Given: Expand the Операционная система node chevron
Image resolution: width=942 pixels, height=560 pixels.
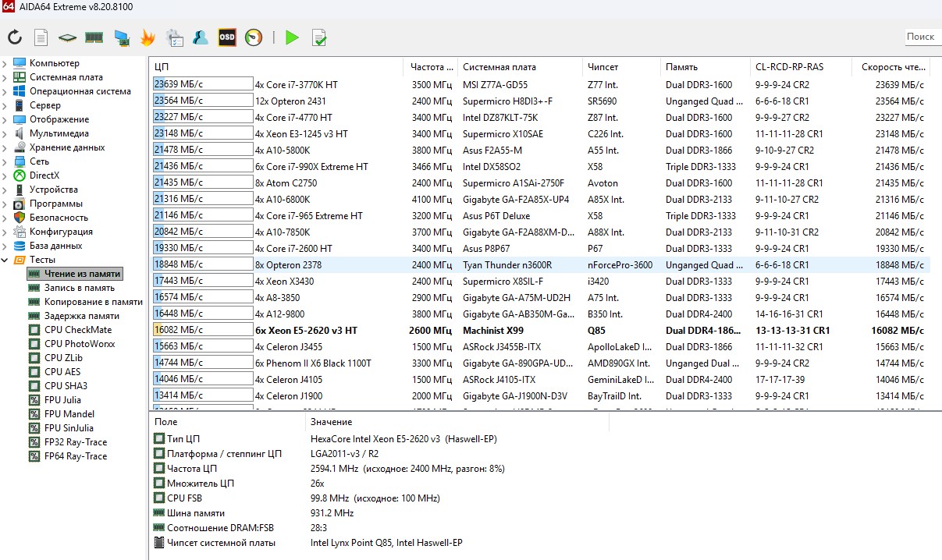Looking at the screenshot, I should click(5, 91).
